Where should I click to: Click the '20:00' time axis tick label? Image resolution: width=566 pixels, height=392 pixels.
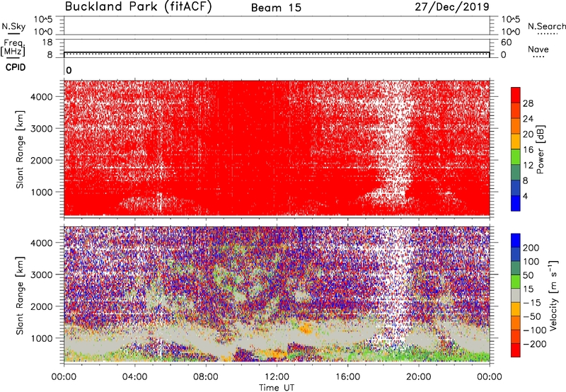click(419, 377)
